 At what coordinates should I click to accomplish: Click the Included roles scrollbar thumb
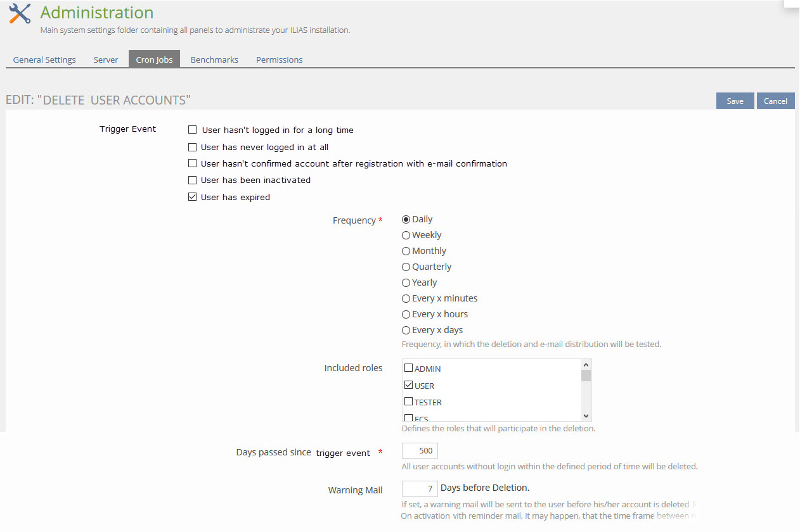tap(586, 376)
